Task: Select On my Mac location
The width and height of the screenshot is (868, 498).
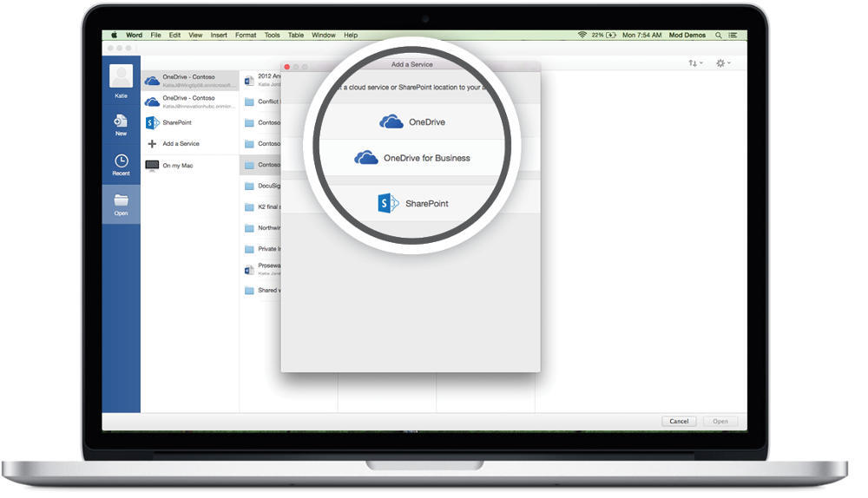Action: (190, 166)
